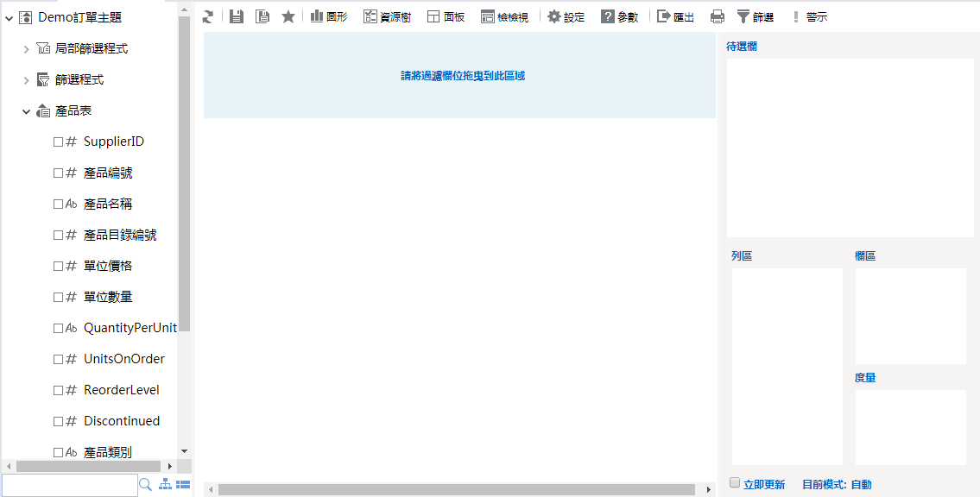The image size is (980, 497).
Task: Switch to list view icon
Action: coord(183,485)
